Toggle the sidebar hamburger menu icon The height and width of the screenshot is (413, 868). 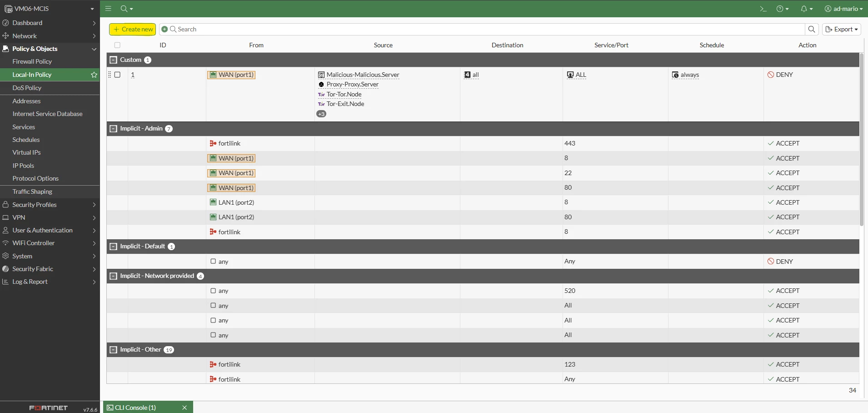click(108, 9)
